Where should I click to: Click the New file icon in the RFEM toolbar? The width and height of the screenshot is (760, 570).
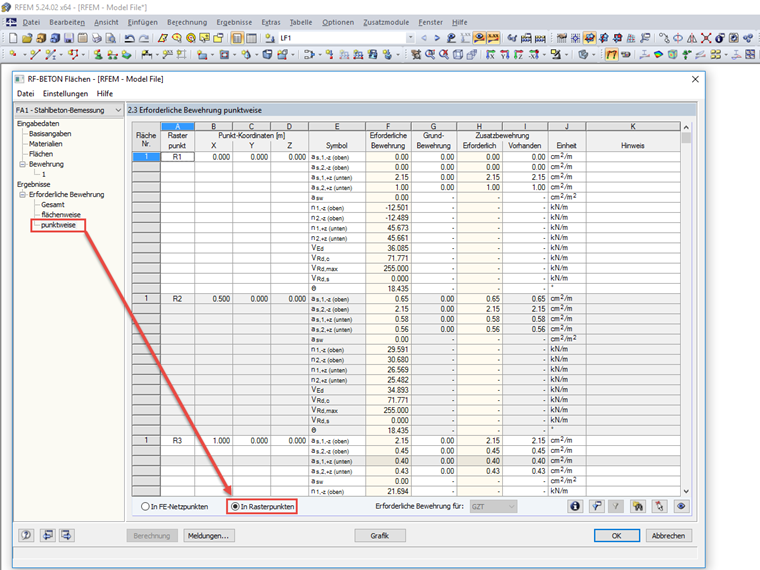click(x=13, y=38)
